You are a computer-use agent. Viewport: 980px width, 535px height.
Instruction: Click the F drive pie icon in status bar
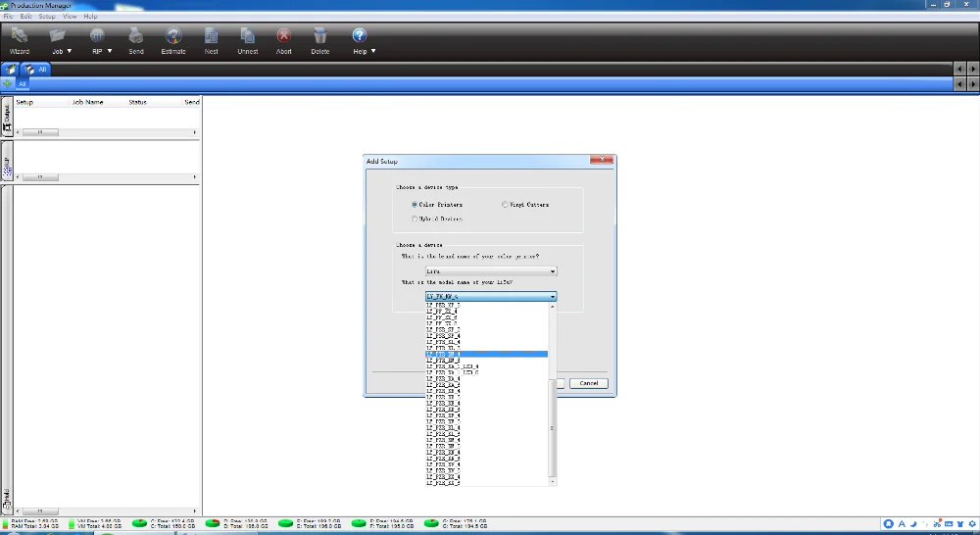coord(359,522)
